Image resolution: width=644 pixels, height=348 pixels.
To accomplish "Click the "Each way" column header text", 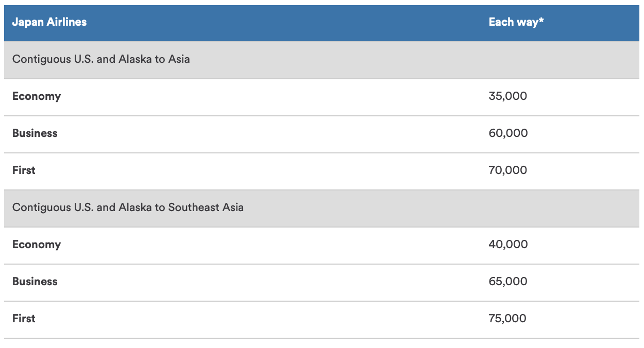I will pos(513,22).
